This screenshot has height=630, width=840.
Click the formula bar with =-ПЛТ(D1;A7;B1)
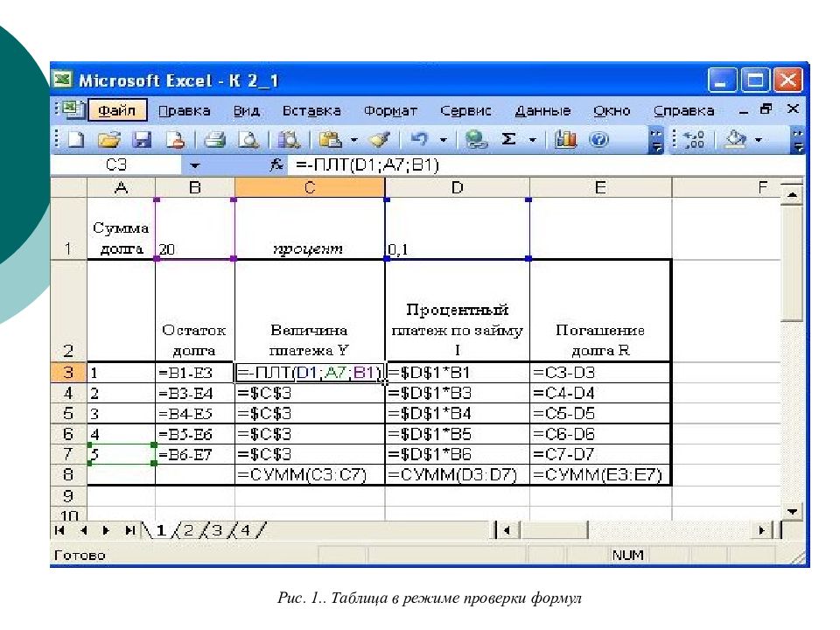pos(545,165)
